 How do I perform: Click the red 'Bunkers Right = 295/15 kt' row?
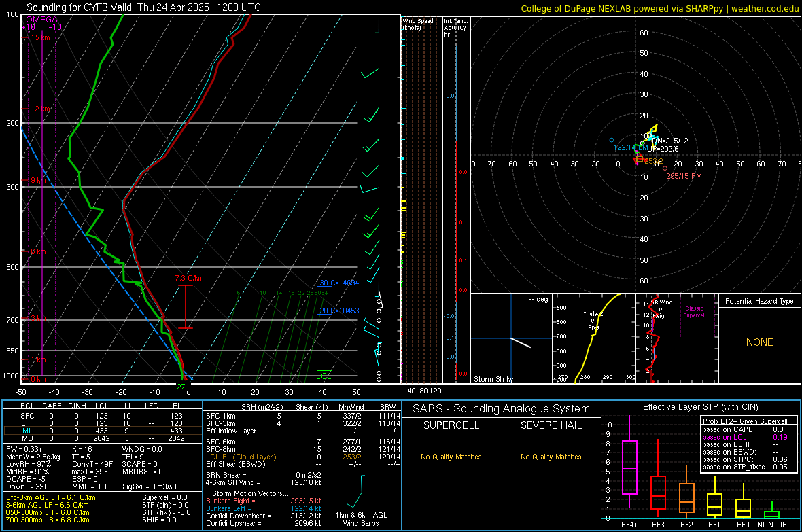point(264,501)
